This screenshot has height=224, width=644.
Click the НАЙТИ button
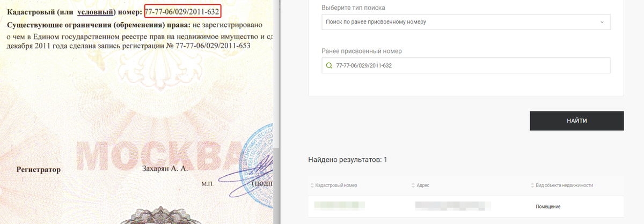point(577,121)
